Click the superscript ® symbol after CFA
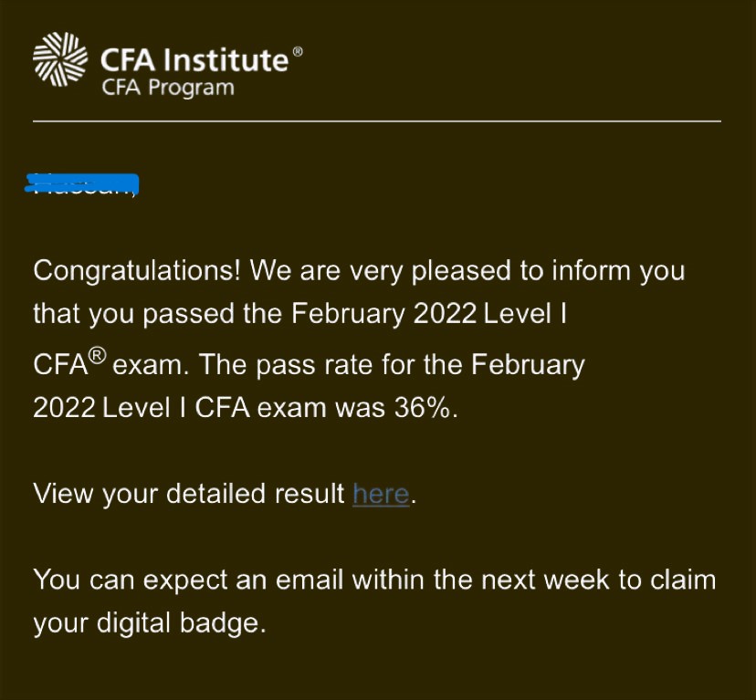756x700 pixels. pyautogui.click(x=96, y=358)
